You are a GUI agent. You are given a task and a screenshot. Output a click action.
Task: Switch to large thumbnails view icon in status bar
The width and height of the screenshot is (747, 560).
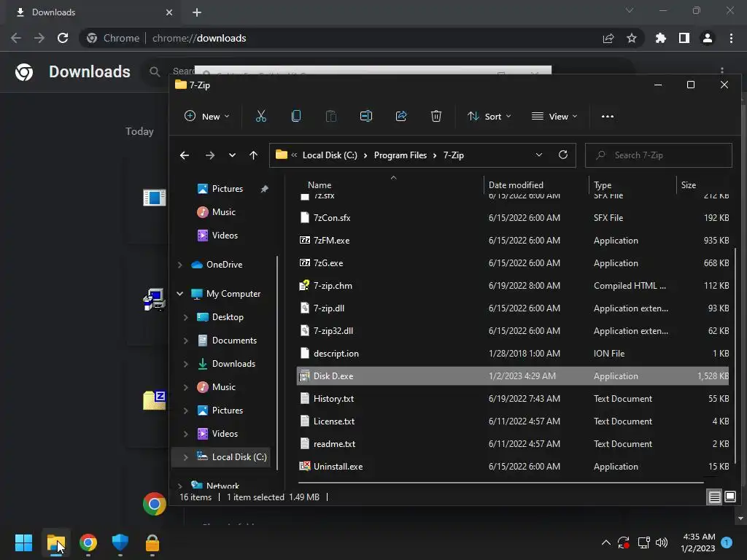click(x=729, y=497)
